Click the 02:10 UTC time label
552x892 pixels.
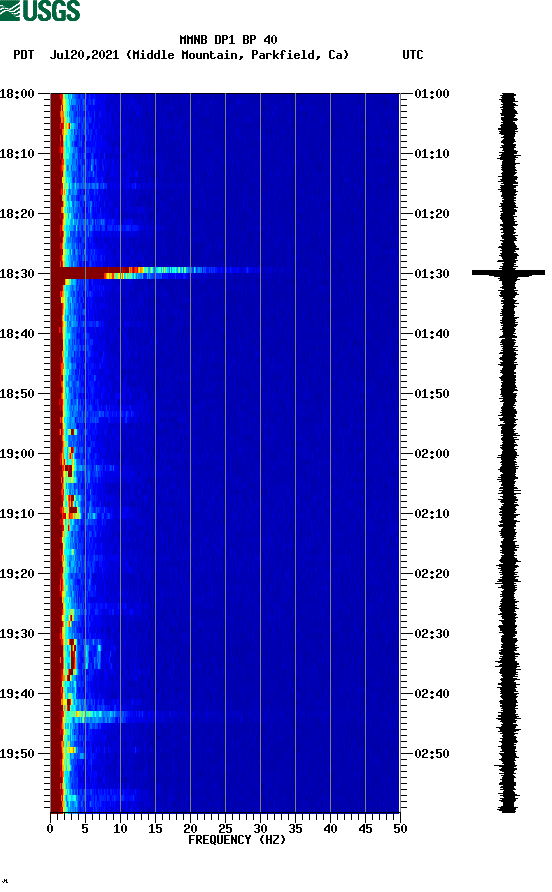[432, 514]
